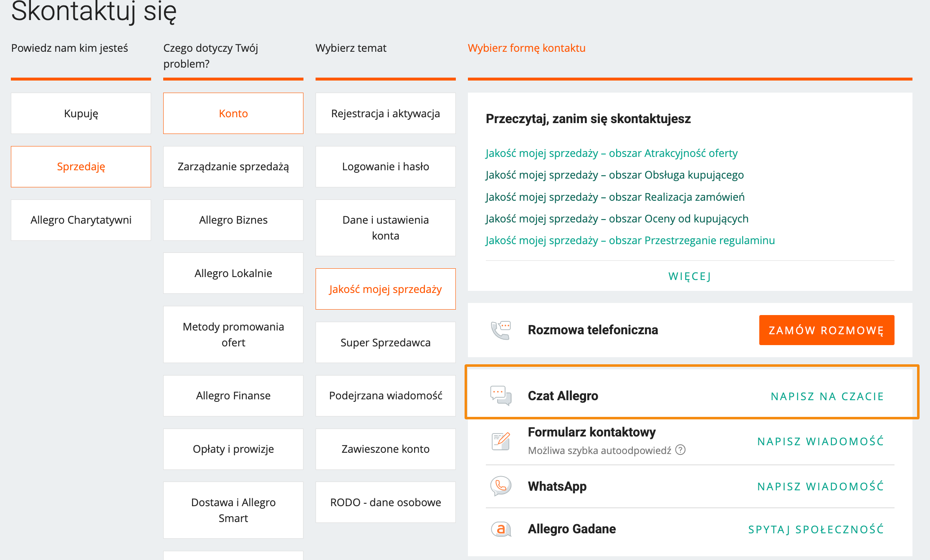930x560 pixels.
Task: Select the Super Sprzedawca topic
Action: (x=386, y=343)
